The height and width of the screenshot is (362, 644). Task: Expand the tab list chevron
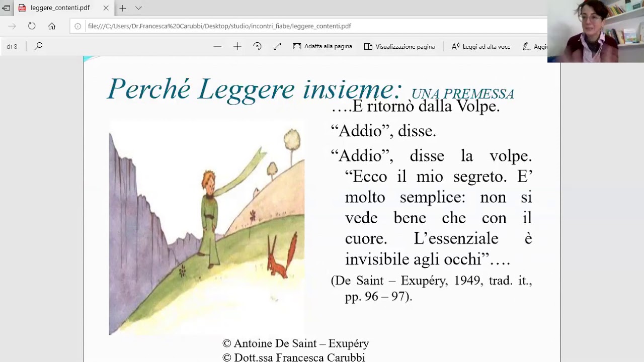(138, 8)
